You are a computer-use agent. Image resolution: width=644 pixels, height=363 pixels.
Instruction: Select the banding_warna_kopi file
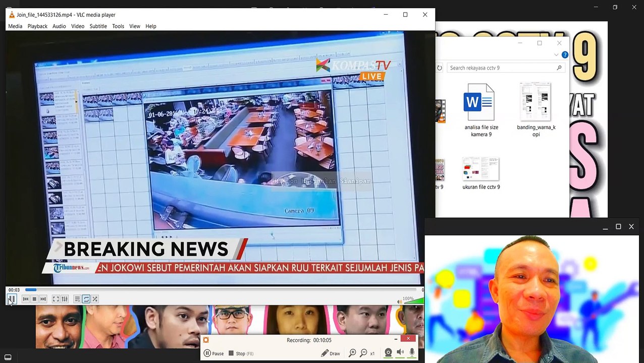(x=536, y=110)
